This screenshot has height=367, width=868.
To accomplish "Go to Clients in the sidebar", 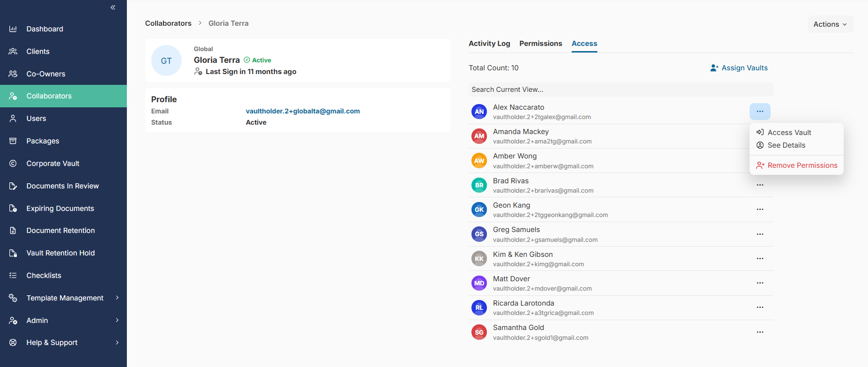I will (63, 52).
